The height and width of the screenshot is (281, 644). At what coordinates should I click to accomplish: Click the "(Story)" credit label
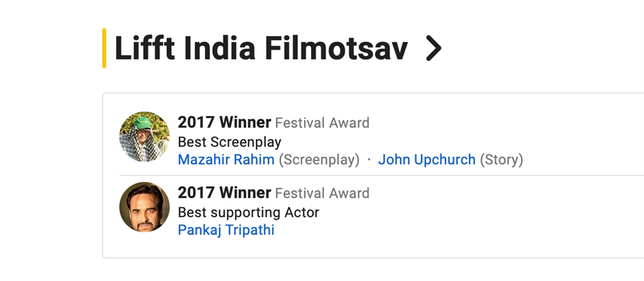[x=502, y=160]
